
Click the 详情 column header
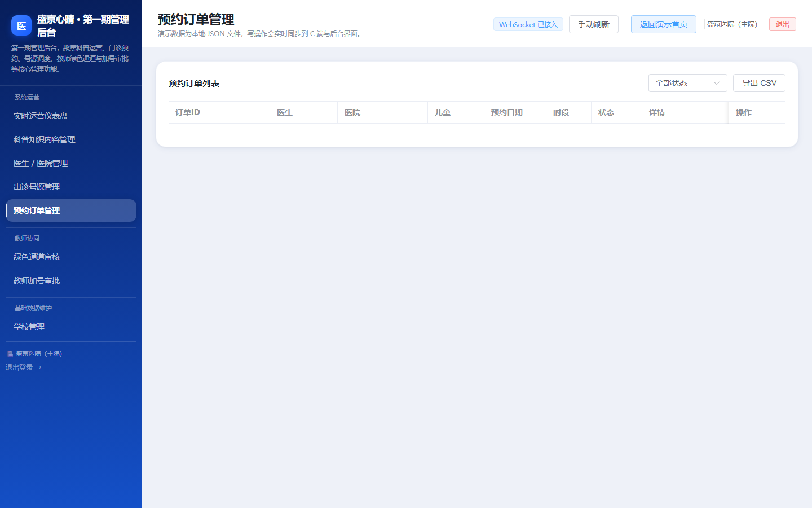(685, 112)
